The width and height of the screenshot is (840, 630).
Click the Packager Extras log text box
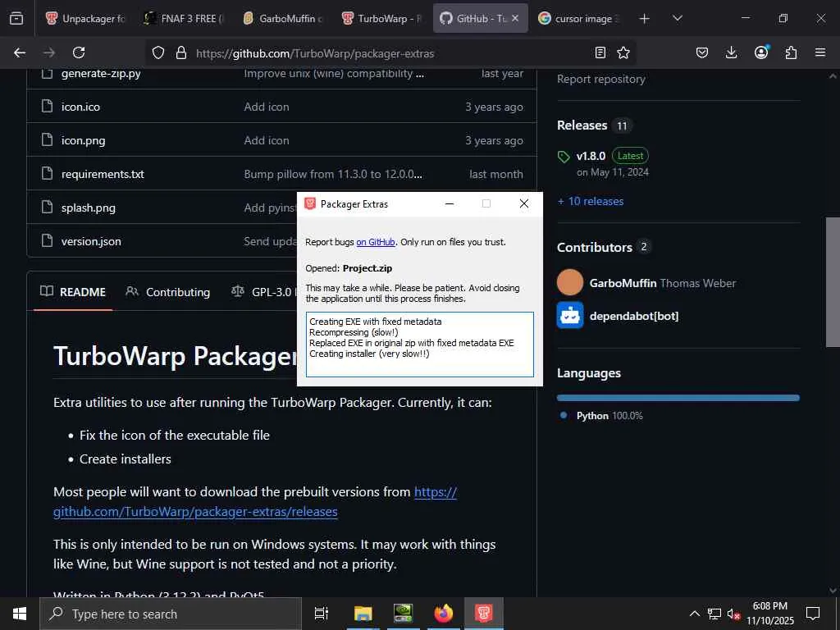(x=420, y=345)
